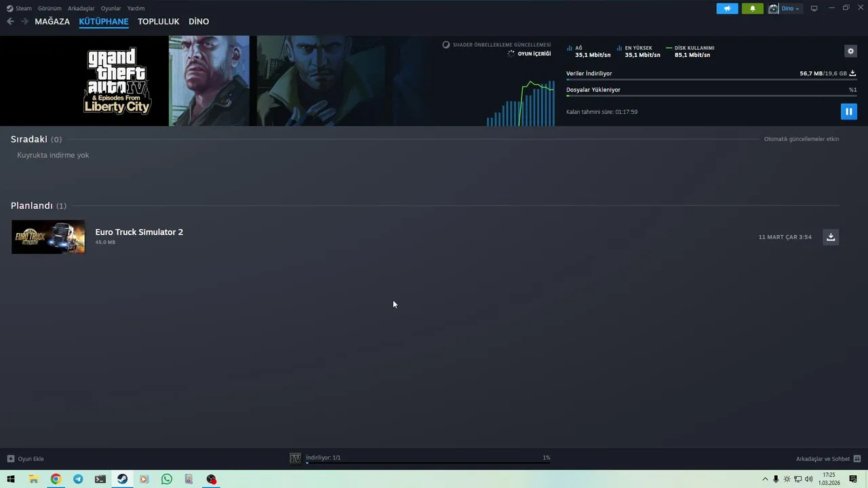Click the Dino profile avatar
This screenshot has width=868, height=488.
coord(773,8)
